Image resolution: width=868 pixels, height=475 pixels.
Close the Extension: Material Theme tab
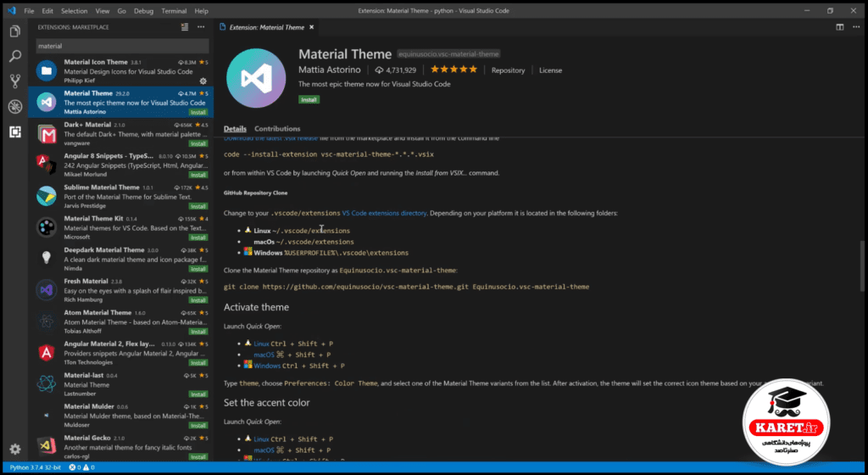[x=312, y=27]
